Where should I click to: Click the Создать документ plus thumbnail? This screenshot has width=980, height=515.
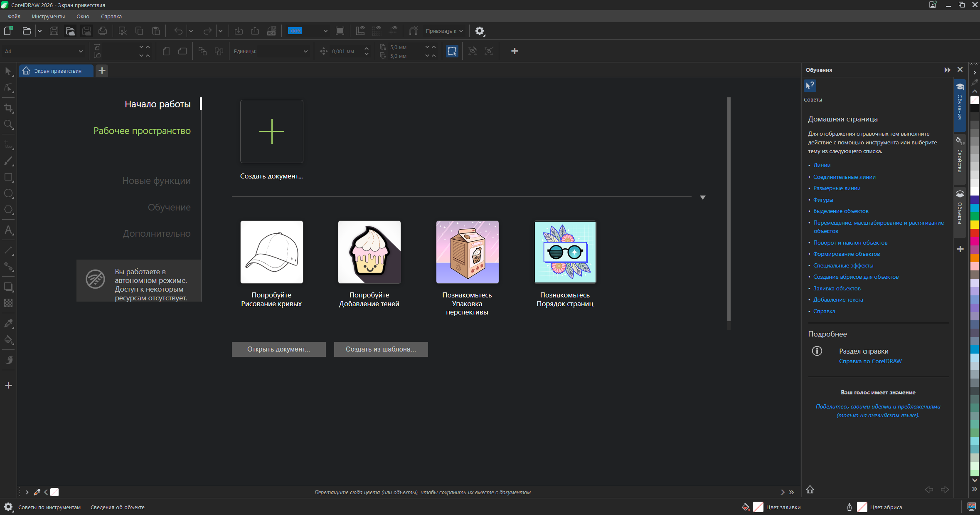[272, 131]
